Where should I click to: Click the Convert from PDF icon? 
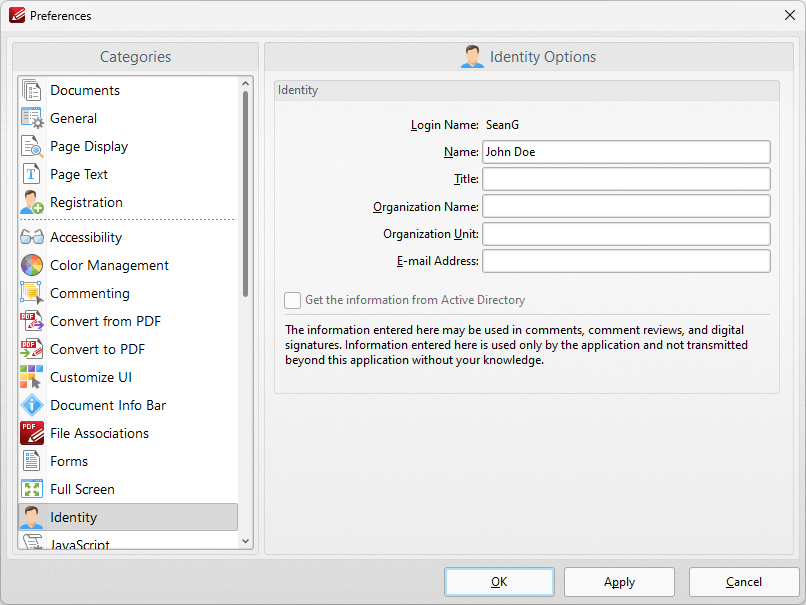tap(31, 321)
